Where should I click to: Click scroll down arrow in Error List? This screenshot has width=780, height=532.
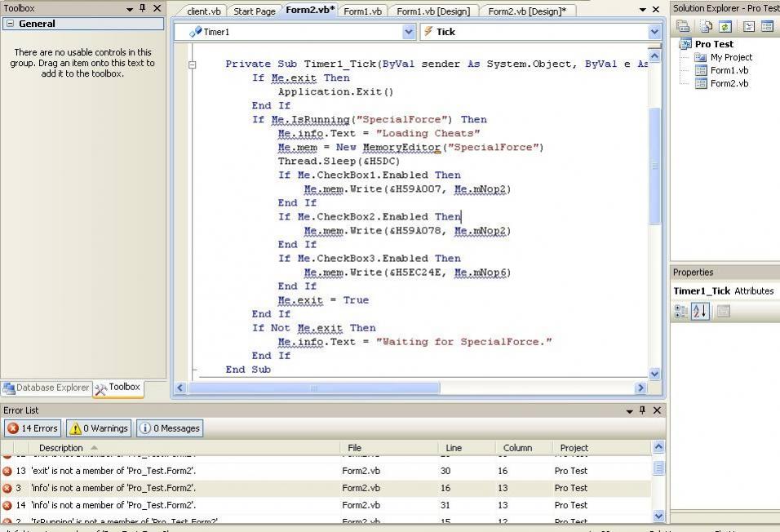pos(658,516)
